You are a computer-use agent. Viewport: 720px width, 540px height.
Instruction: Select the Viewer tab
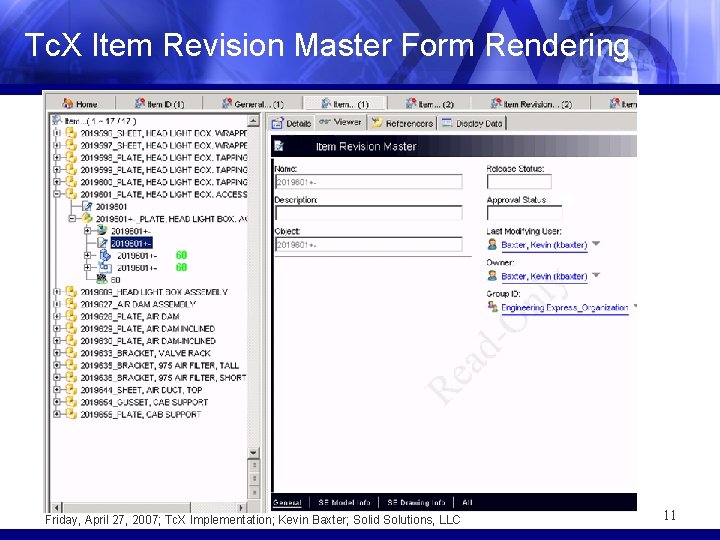341,122
